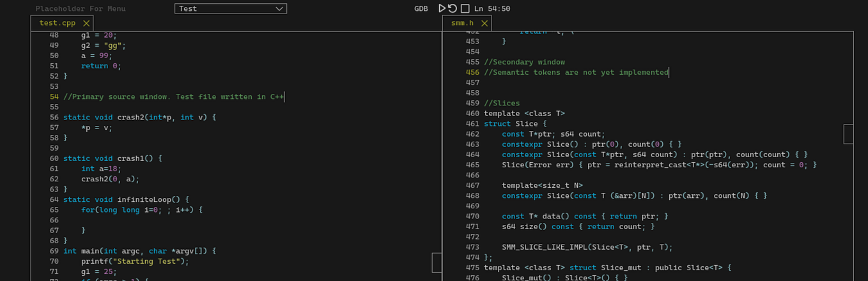Click the 'g1 = 25;' line
The height and width of the screenshot is (281, 868).
click(x=99, y=271)
